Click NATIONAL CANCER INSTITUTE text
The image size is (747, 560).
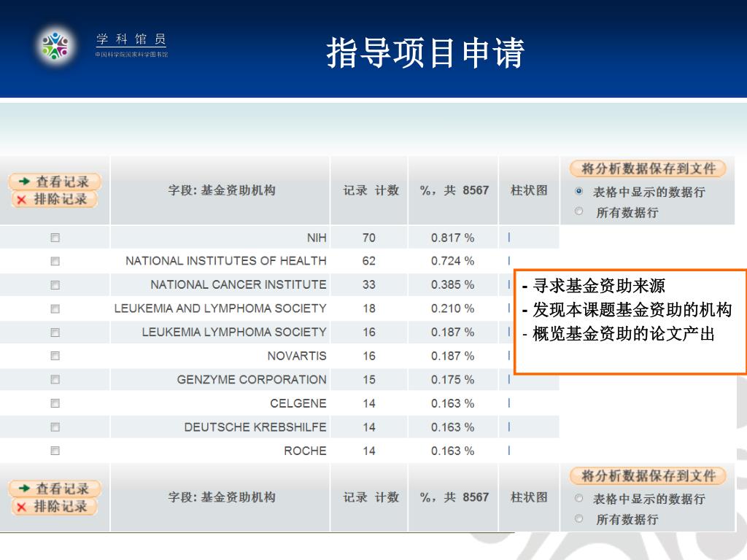(x=239, y=285)
